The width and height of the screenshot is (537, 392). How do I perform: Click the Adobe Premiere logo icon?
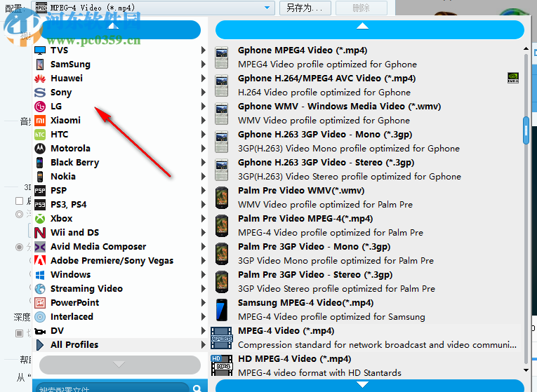[x=40, y=261]
